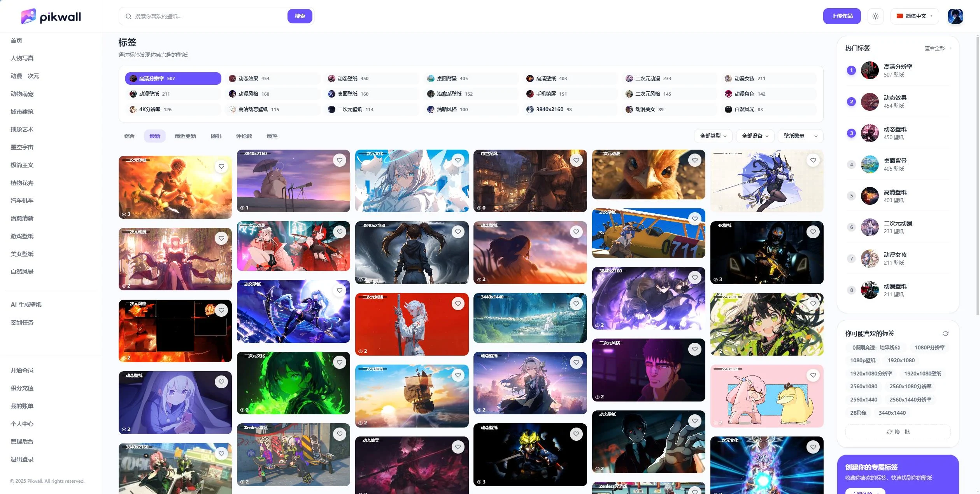Favorite the 4K壁纸 wallpaper with its heart
The width and height of the screenshot is (980, 494).
coord(813,232)
